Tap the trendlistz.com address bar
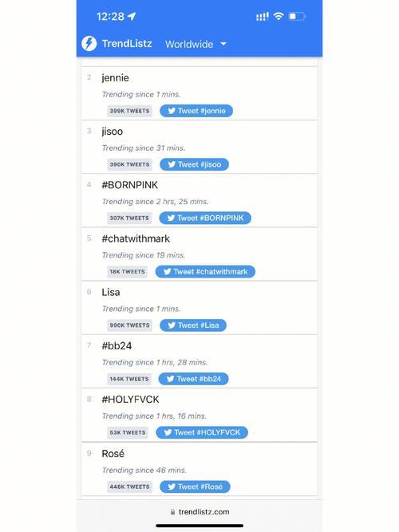Viewport: 399px width, 532px height. [x=199, y=511]
